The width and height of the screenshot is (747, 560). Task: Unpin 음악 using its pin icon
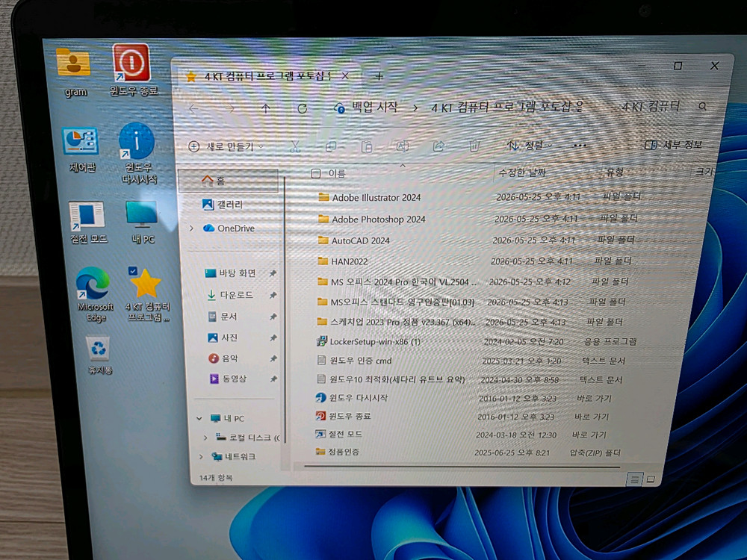coord(273,358)
